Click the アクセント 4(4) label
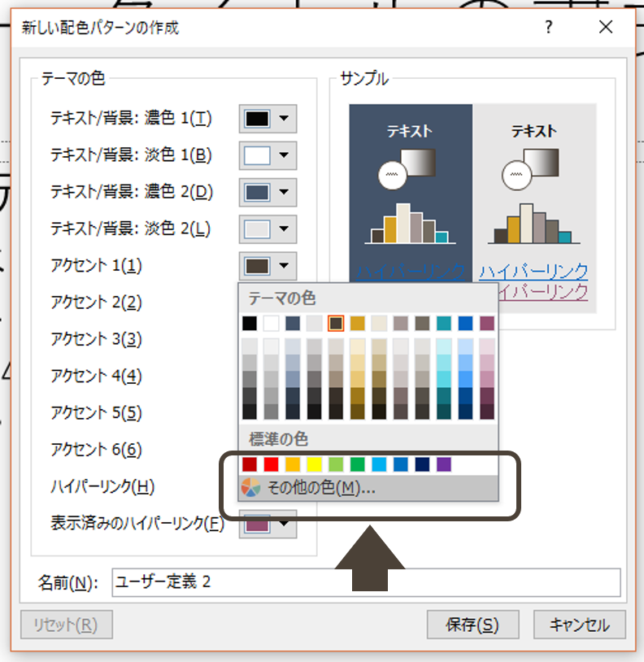 pyautogui.click(x=96, y=376)
